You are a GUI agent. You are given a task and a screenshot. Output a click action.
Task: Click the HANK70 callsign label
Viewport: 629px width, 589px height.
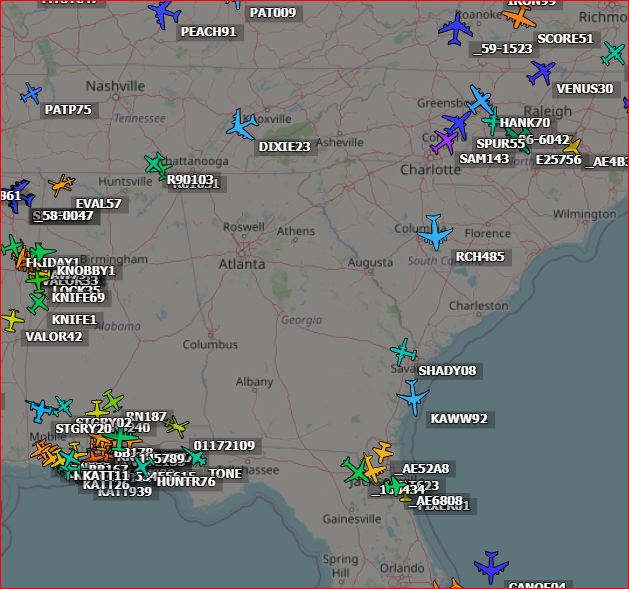tap(525, 123)
